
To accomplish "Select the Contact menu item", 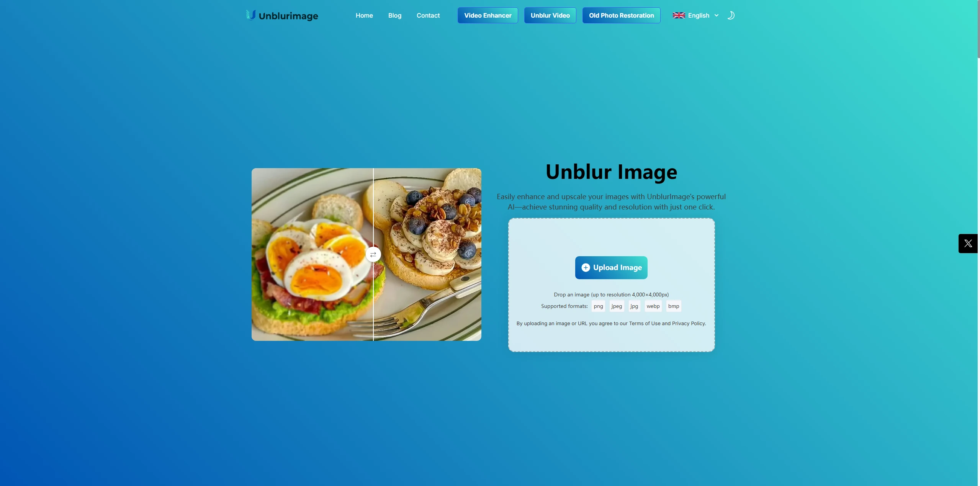I will 428,15.
